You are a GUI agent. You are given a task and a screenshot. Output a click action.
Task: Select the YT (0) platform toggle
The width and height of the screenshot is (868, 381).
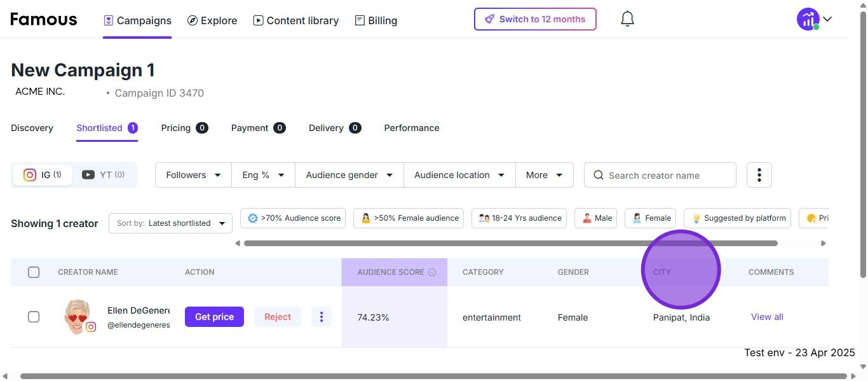tap(103, 175)
